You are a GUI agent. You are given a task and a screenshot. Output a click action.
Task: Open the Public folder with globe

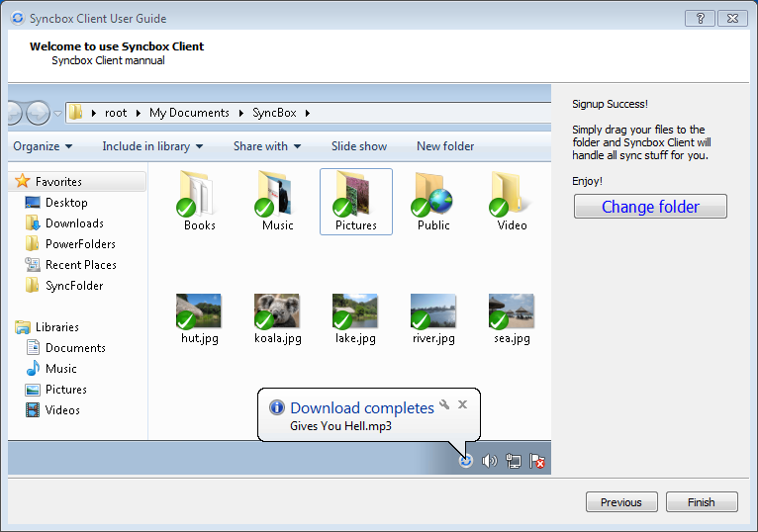432,200
